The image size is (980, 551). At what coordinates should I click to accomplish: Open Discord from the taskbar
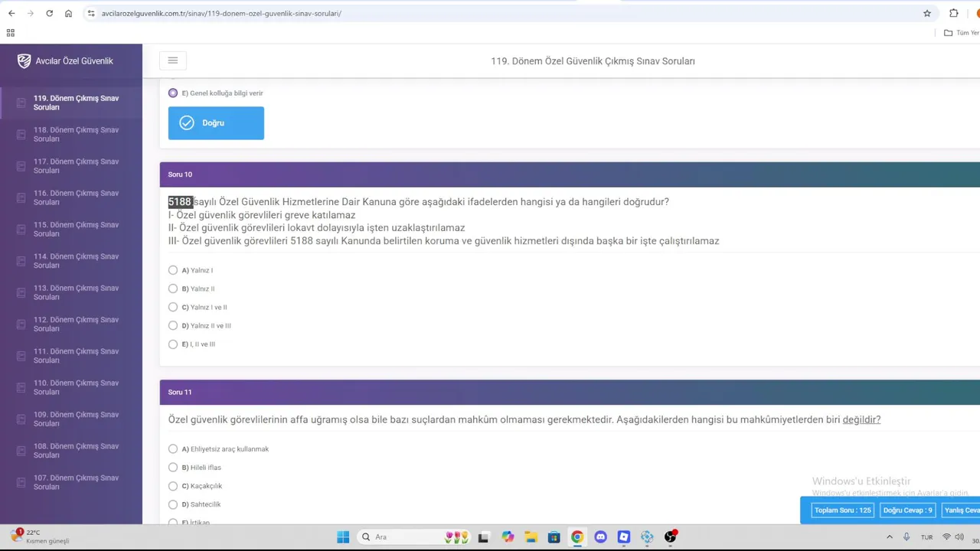tap(600, 537)
